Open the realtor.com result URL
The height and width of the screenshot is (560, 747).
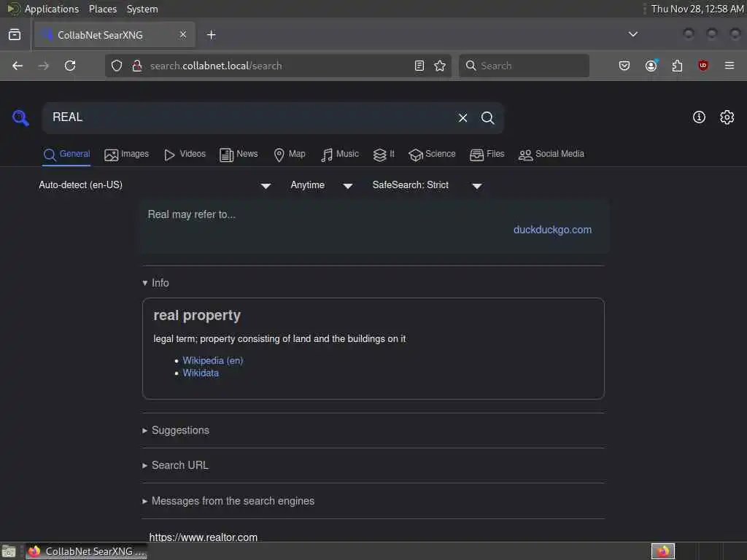(203, 537)
